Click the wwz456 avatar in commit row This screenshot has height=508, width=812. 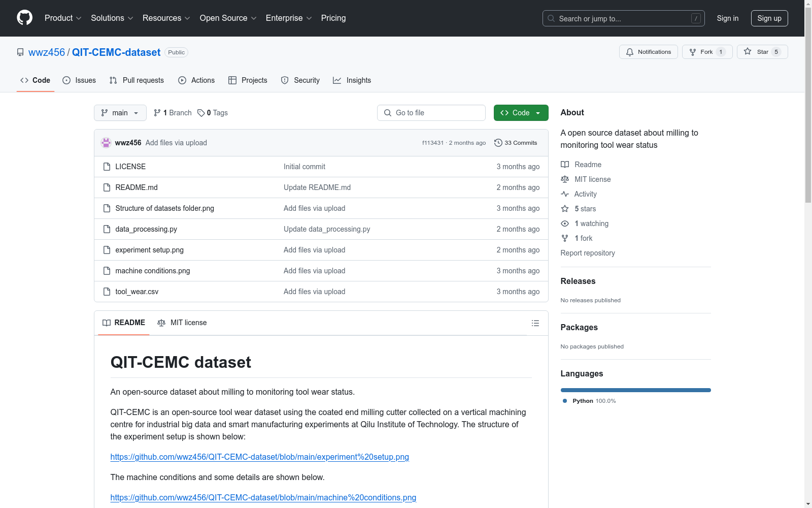coord(106,143)
